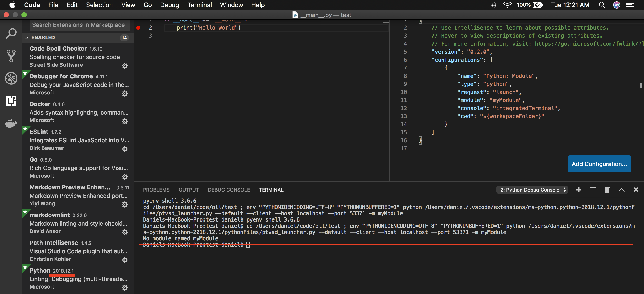Open a new terminal with the plus icon
Screen dimensions: 644x294
[x=578, y=190]
